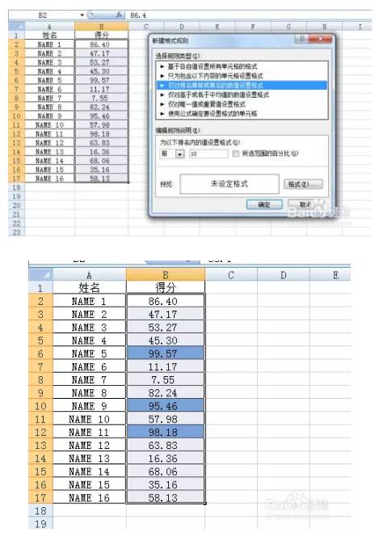Click the rank value field containing 10

click(209, 154)
